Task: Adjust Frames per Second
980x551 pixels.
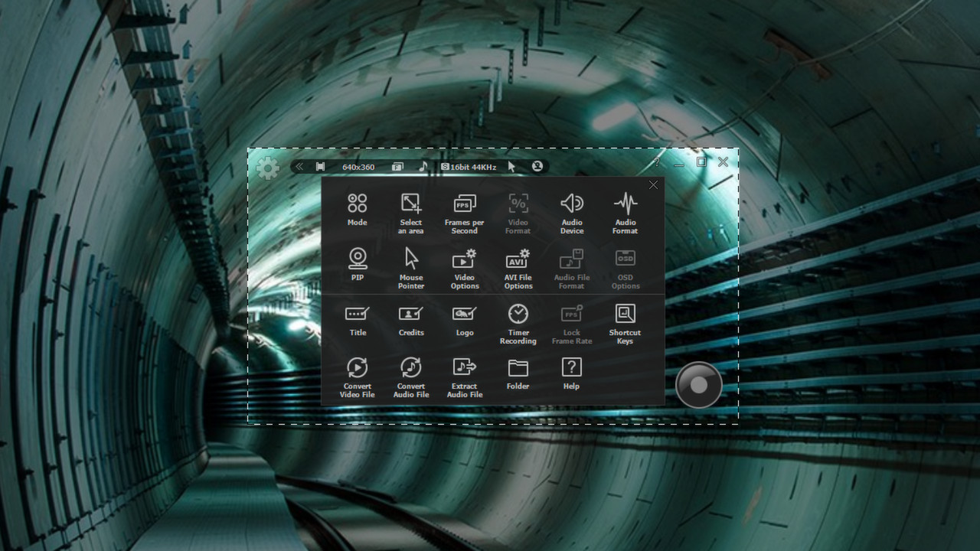Action: pos(464,210)
